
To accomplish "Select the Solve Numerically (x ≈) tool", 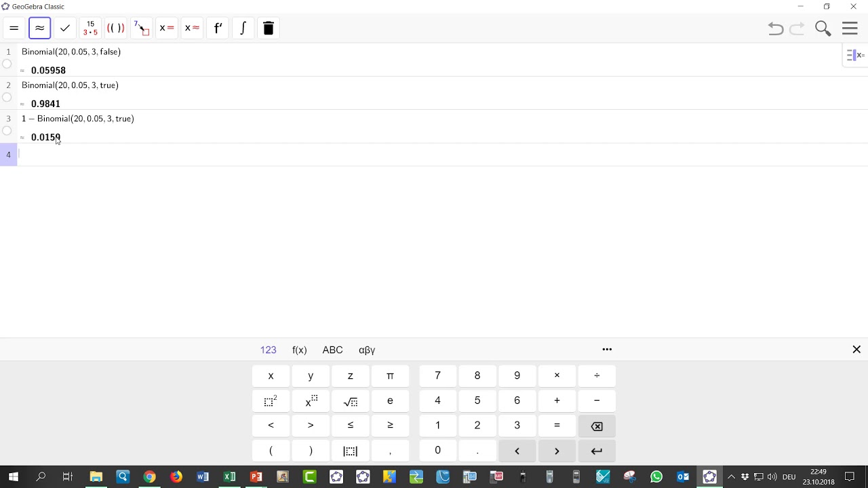I will pyautogui.click(x=192, y=28).
